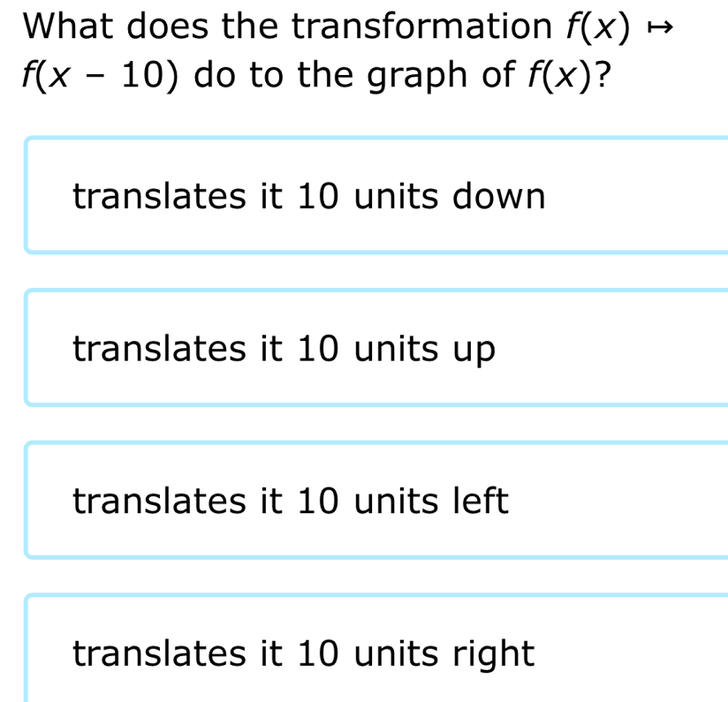Select answer 'translates it 10 units down'
Viewport: 728px width, 702px height.
pos(376,195)
